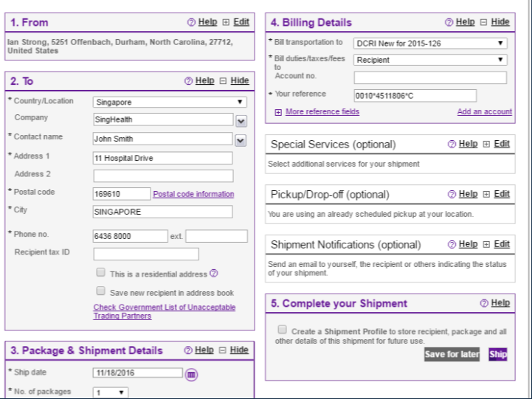Click the help icon in Complete your Shipment
This screenshot has width=532, height=399.
484,303
